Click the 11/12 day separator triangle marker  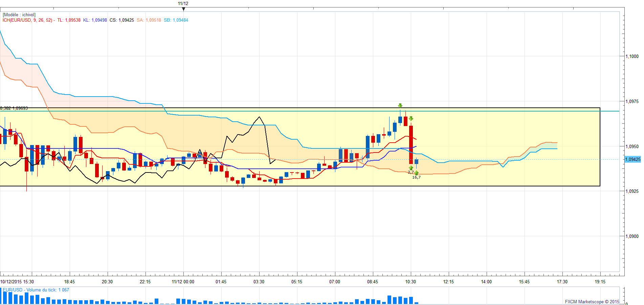click(183, 9)
